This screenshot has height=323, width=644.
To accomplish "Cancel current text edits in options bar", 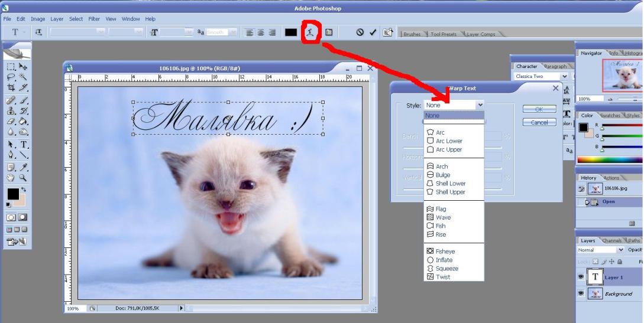I will point(360,32).
